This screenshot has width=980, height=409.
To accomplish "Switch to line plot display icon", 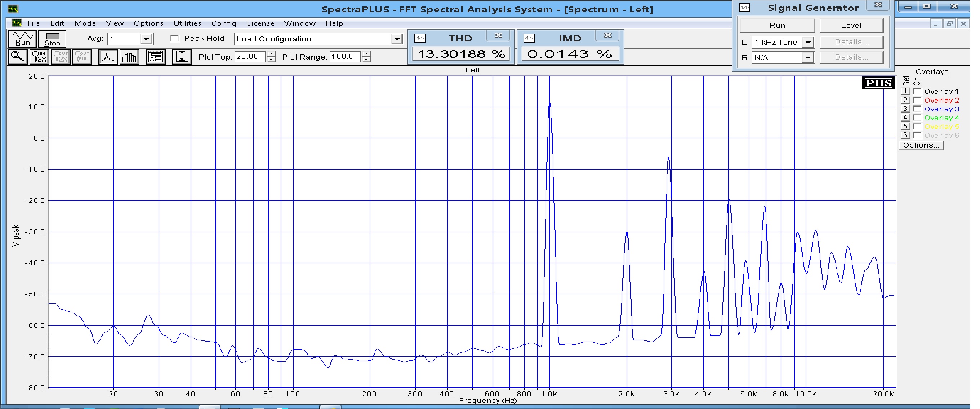I will (x=108, y=57).
